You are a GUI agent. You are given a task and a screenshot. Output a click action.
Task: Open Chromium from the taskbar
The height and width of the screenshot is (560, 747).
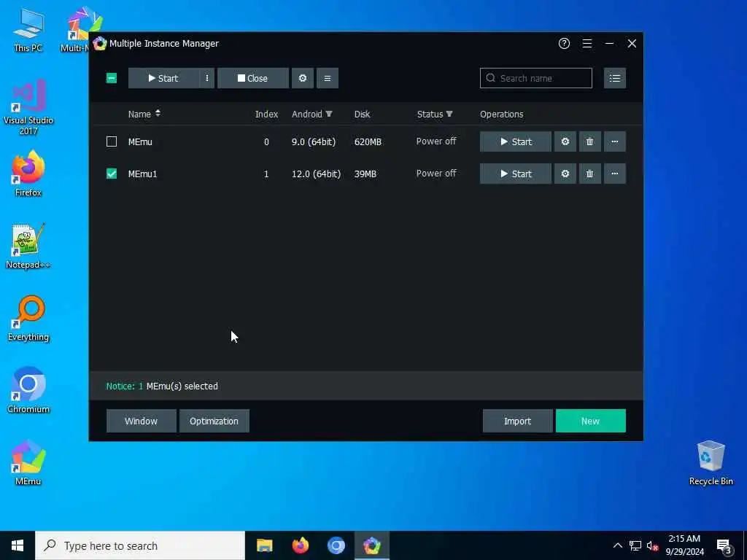[x=336, y=545]
